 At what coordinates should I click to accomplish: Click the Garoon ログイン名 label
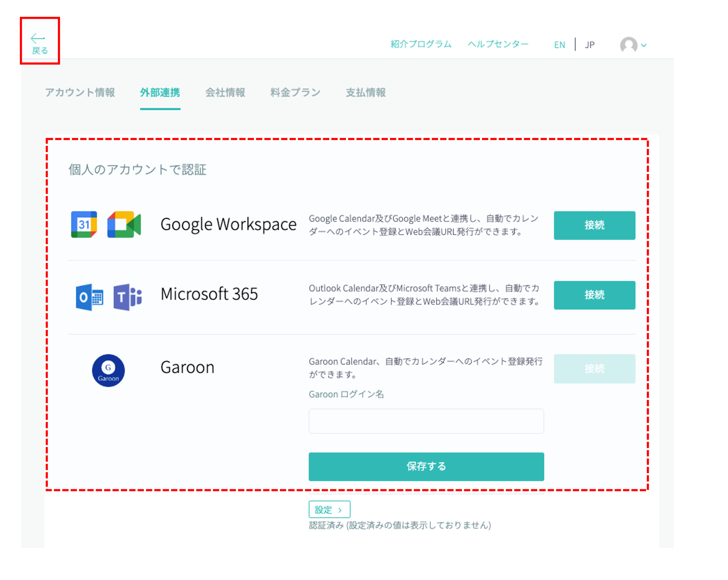point(346,394)
